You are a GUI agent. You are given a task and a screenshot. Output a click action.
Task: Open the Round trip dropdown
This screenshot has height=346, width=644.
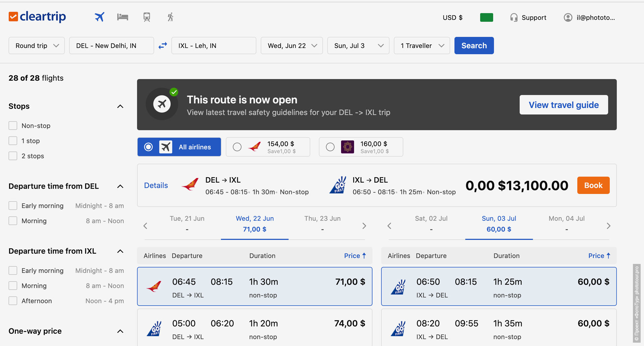point(37,46)
